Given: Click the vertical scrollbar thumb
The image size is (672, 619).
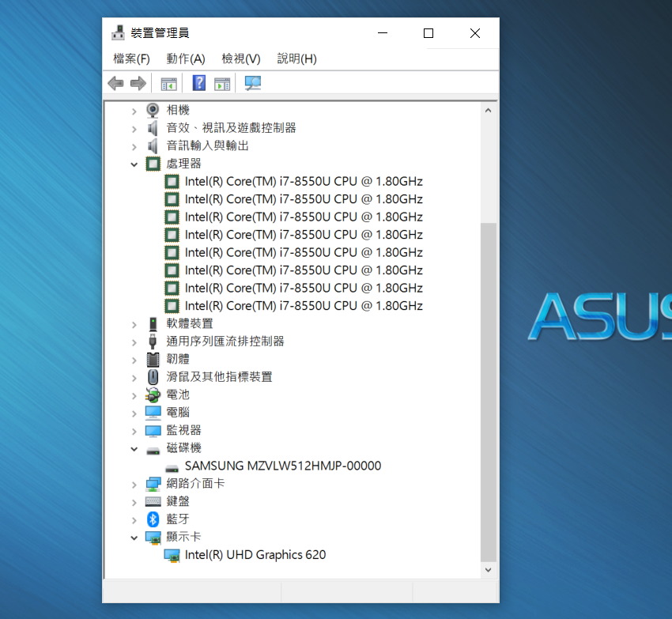Looking at the screenshot, I should (488, 392).
